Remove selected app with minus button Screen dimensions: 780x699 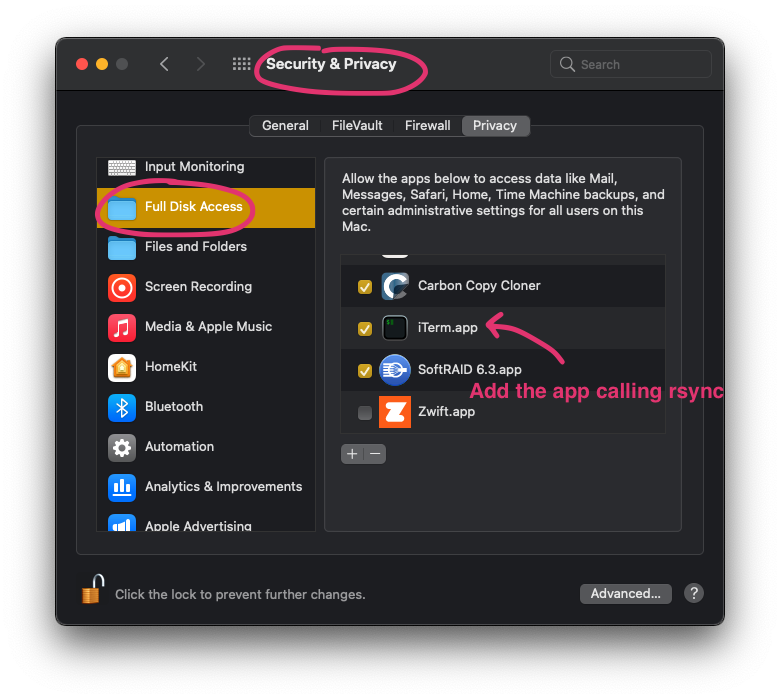[x=375, y=454]
